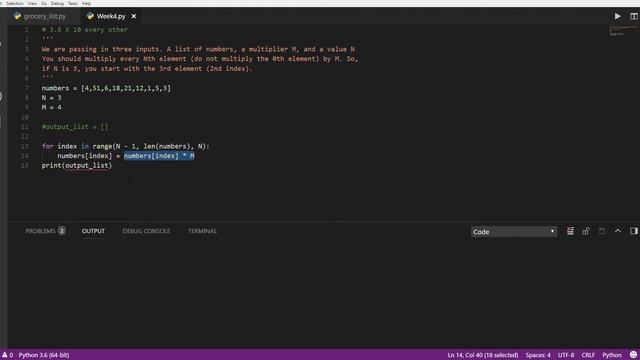The height and width of the screenshot is (360, 640).
Task: Click the numbers = [4,51,6,18,21,12,1,5,3] line
Action: 106,88
